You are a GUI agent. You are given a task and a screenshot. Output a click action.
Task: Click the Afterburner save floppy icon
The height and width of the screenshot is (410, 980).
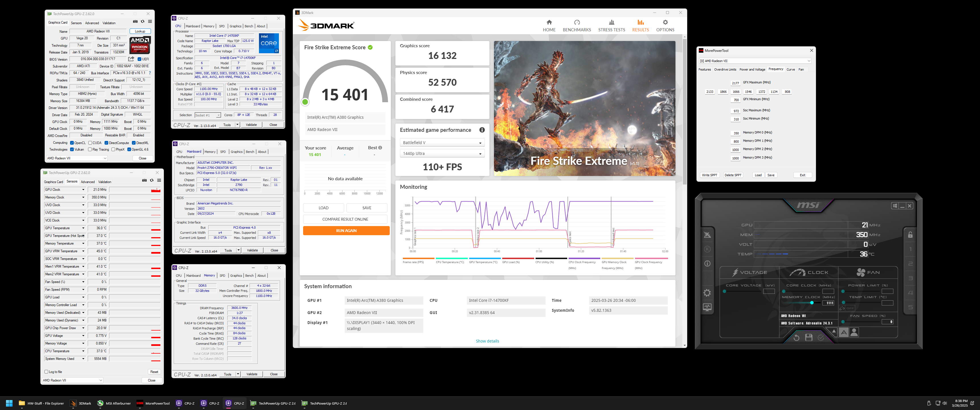pos(809,337)
